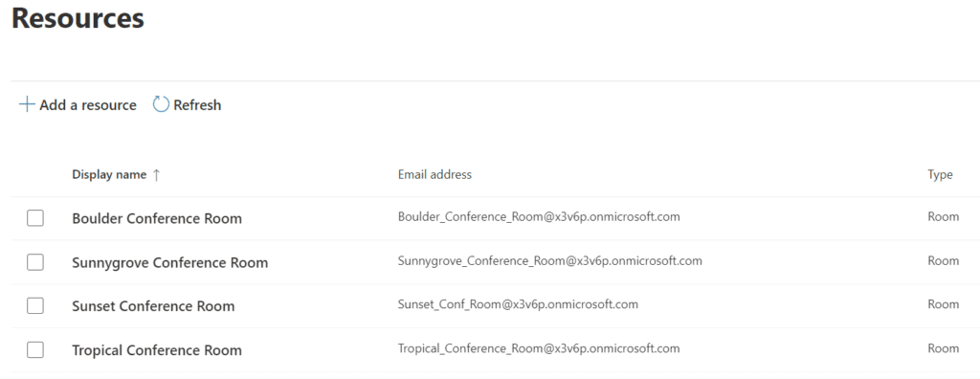The height and width of the screenshot is (379, 980).
Task: Click the Boulder_Conference_Room email address
Action: coord(539,217)
